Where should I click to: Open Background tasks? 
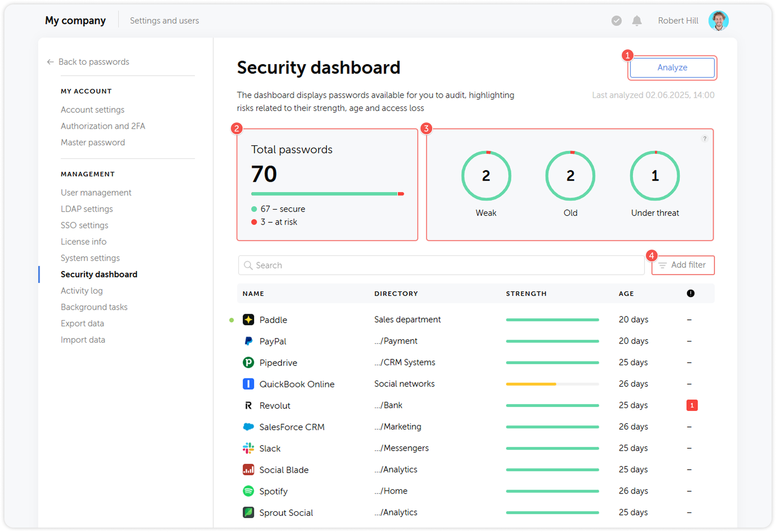point(94,307)
